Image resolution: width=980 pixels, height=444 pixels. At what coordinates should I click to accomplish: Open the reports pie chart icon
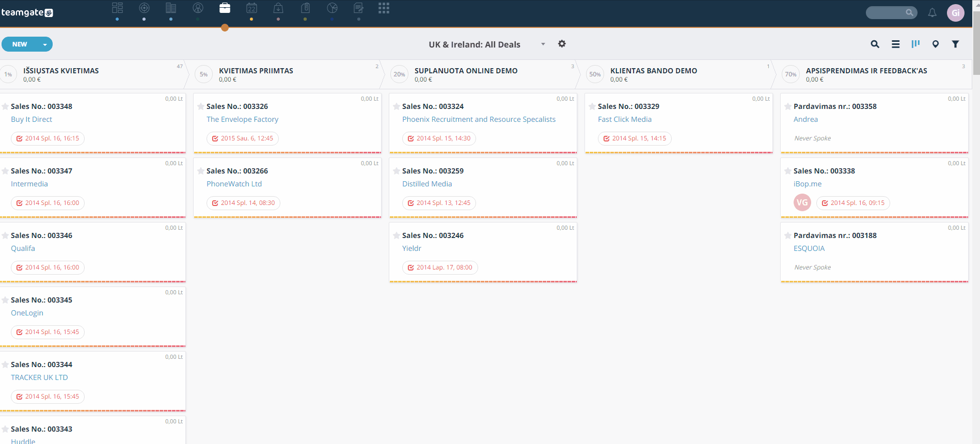(x=332, y=8)
